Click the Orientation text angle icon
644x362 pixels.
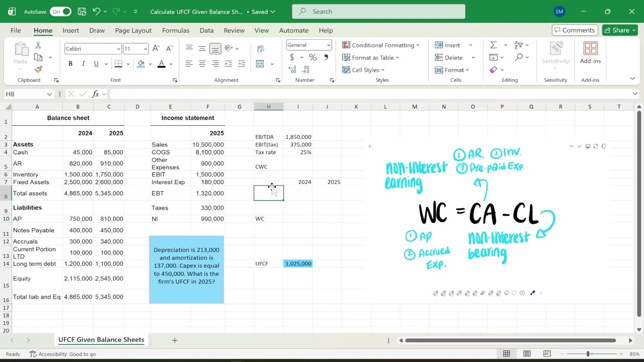[228, 49]
